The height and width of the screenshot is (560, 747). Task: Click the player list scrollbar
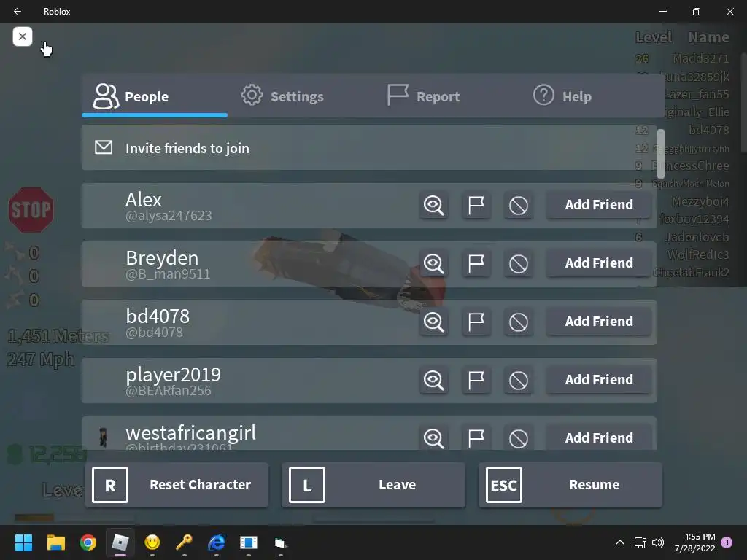(x=660, y=153)
